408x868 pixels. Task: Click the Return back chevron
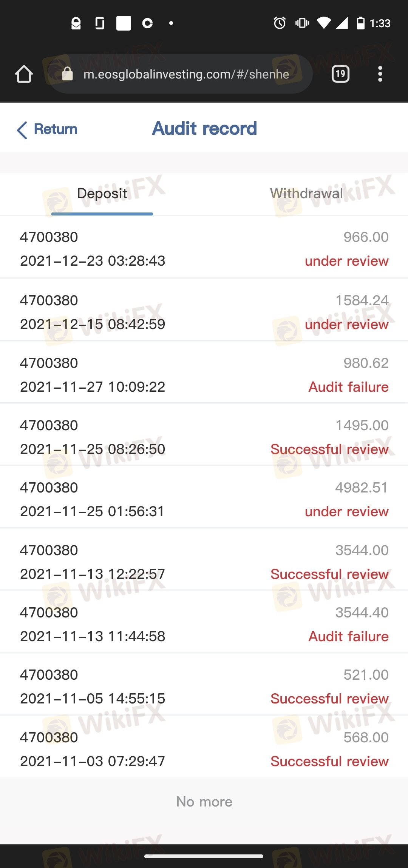(x=23, y=130)
